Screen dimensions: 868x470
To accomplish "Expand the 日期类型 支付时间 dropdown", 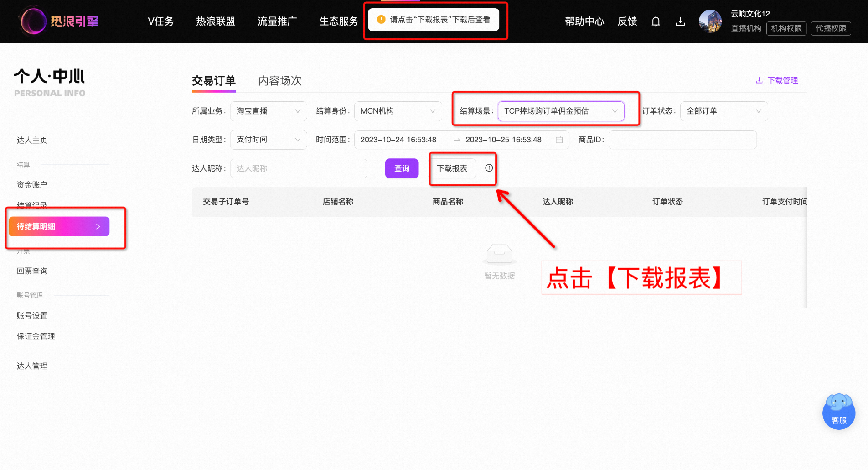I will point(269,140).
